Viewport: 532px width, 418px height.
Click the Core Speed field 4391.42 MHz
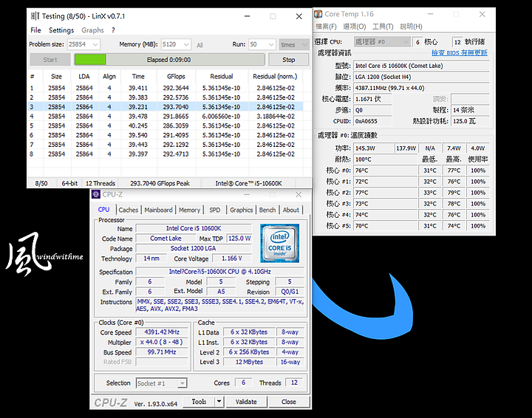tap(162, 332)
